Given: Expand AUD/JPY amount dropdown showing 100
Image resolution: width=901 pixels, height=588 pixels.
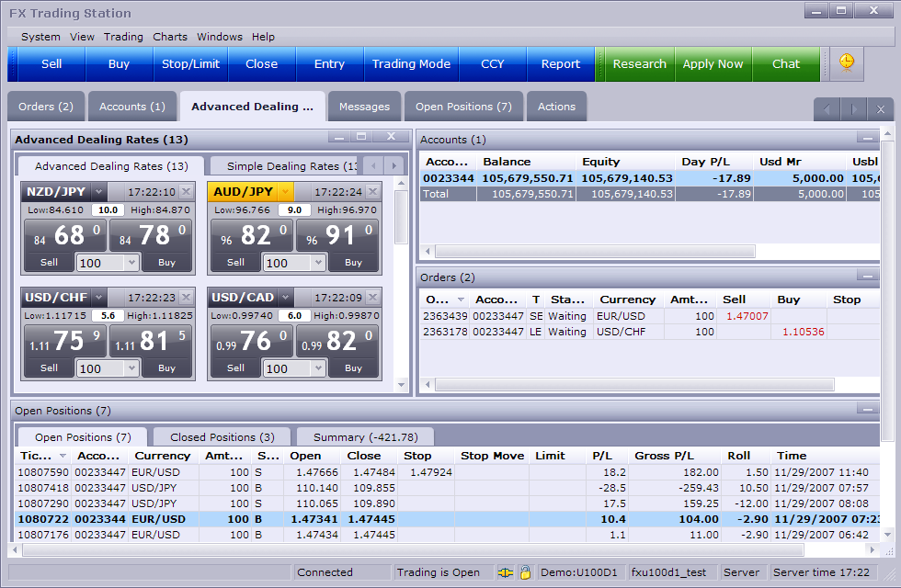Looking at the screenshot, I should 318,263.
